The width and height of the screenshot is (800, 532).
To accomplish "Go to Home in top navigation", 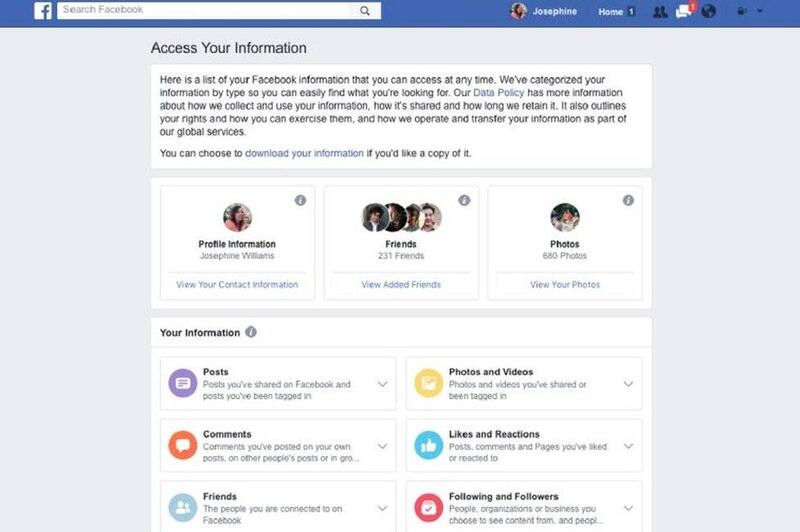I will click(x=611, y=12).
